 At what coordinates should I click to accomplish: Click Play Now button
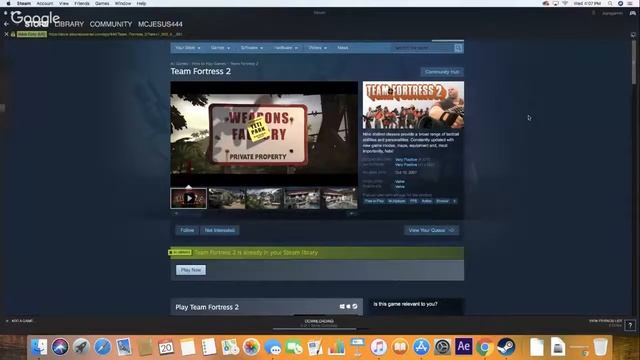click(191, 270)
